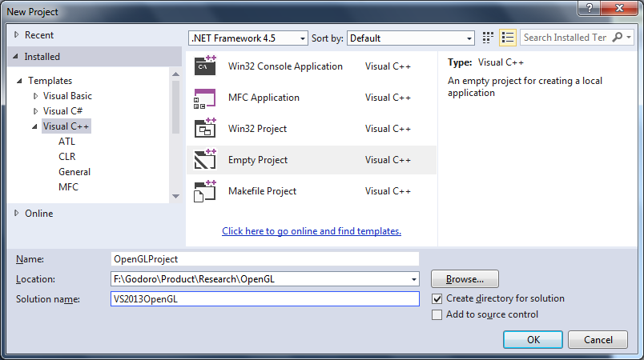Select the CLR template category
This screenshot has height=360, width=644.
click(x=67, y=157)
